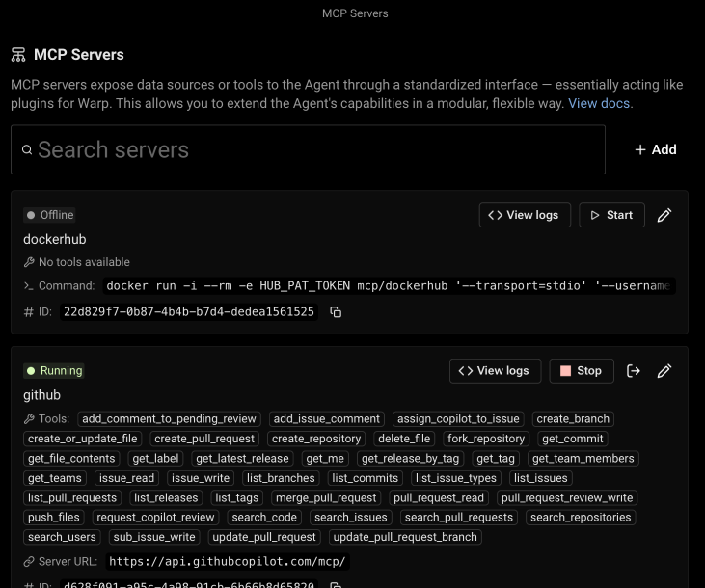Click the request_copilot_review tool tag

point(155,518)
